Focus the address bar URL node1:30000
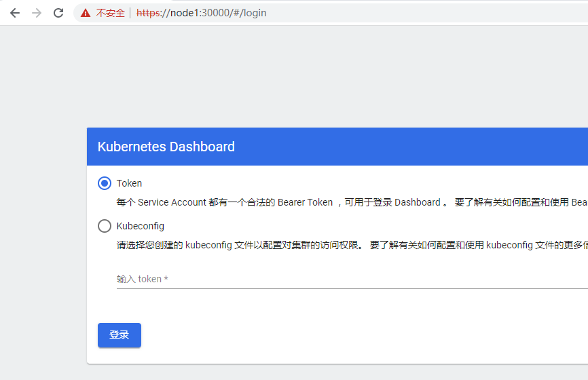Screen dimensions: 588x380 (x=202, y=13)
